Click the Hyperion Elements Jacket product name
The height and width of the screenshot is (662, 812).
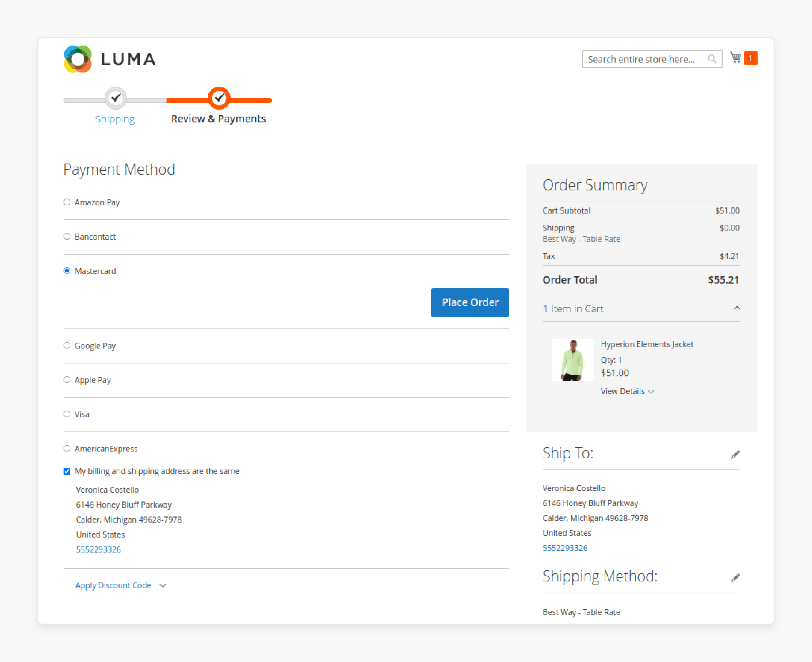[x=647, y=344]
